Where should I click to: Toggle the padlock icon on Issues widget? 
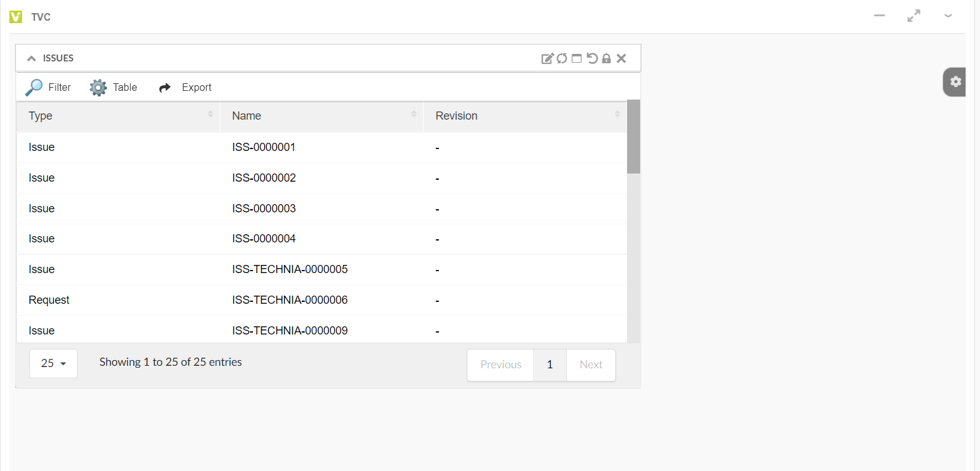tap(606, 58)
